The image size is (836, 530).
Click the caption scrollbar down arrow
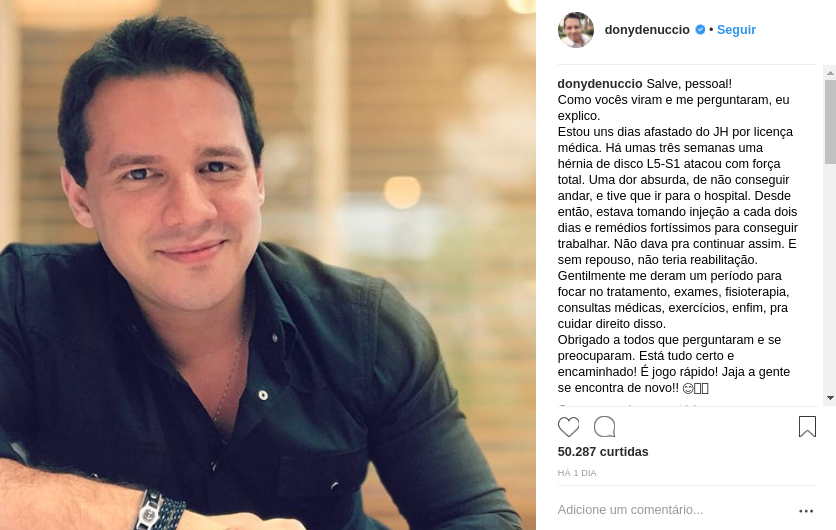pos(830,398)
